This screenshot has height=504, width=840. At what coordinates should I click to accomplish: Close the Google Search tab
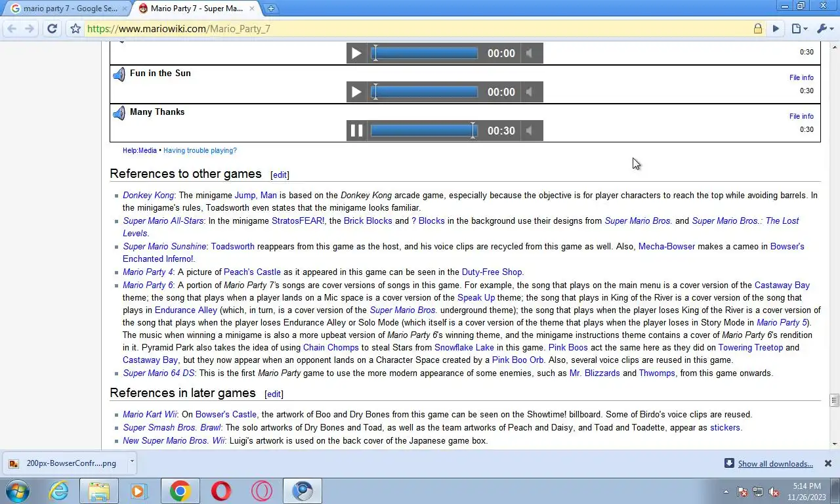[123, 9]
